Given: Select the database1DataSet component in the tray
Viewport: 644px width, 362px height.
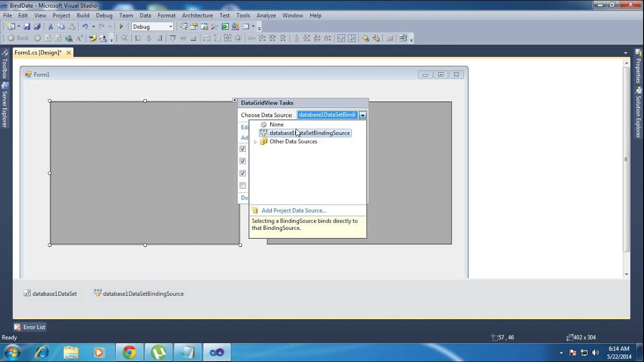Looking at the screenshot, I should [50, 294].
